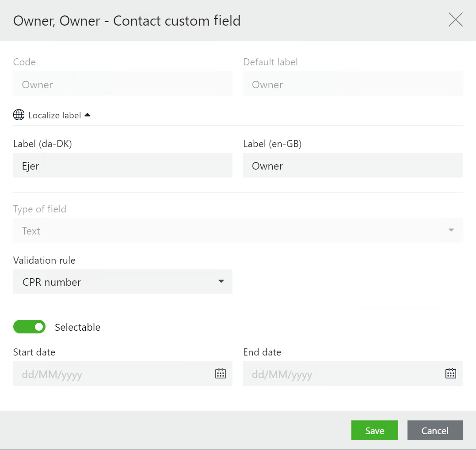
Task: Collapse the Localize label section arrow
Action: (88, 115)
